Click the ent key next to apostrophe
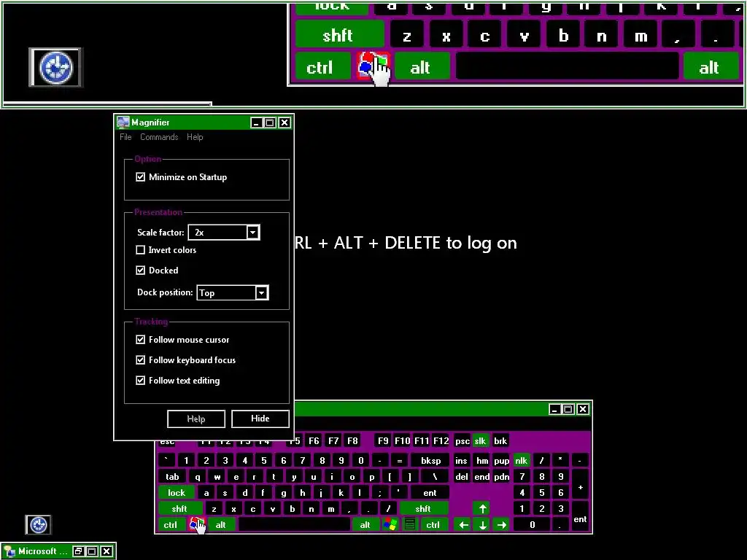The height and width of the screenshot is (560, 747). (x=430, y=492)
